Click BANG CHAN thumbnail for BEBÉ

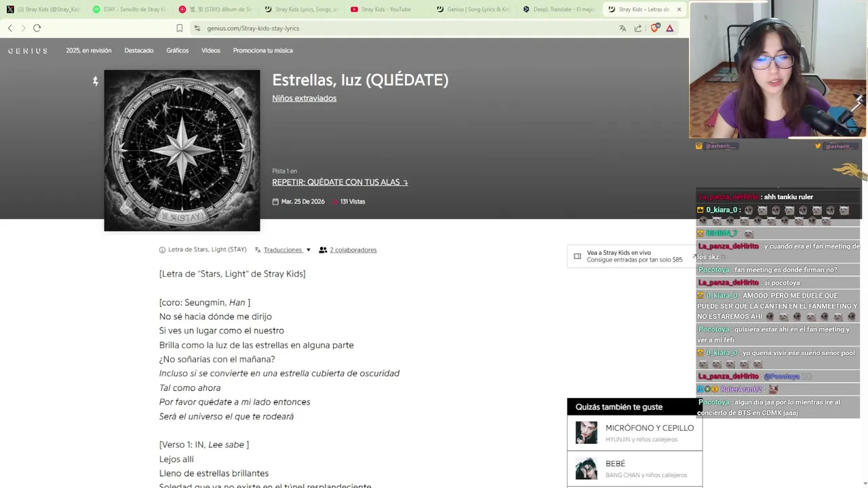click(x=586, y=468)
